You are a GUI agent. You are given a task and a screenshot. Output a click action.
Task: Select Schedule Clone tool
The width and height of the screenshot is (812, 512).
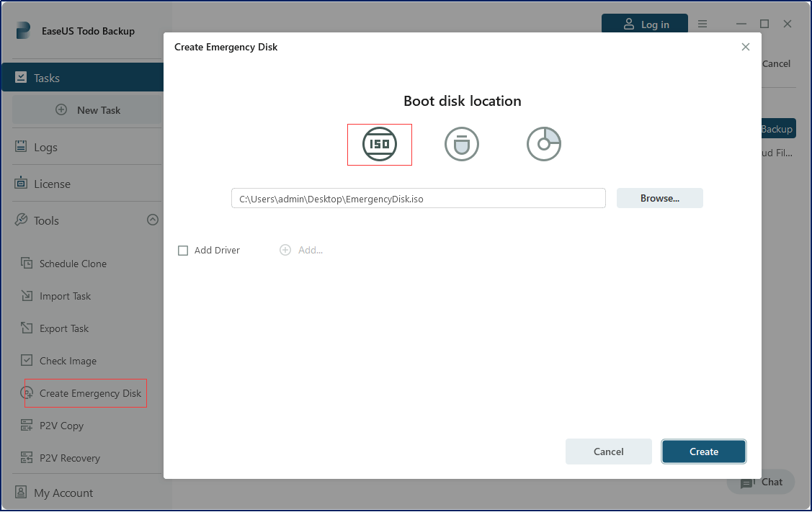73,264
